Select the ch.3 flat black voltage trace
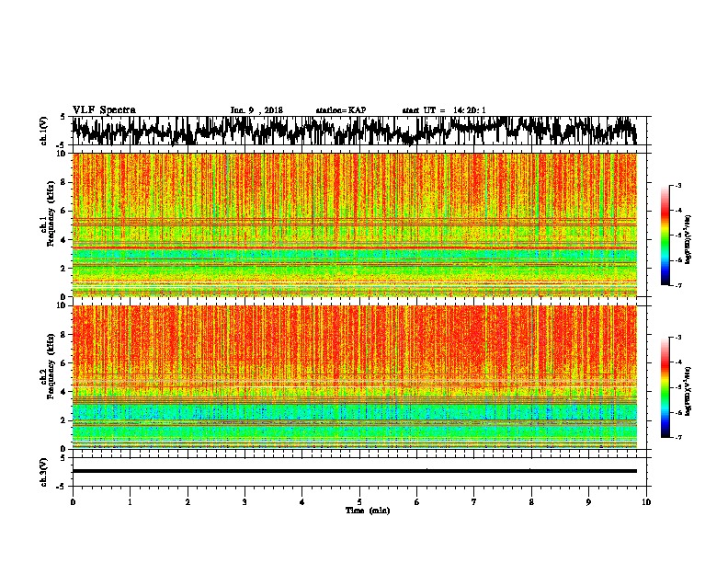The width and height of the screenshot is (728, 563). (x=355, y=471)
